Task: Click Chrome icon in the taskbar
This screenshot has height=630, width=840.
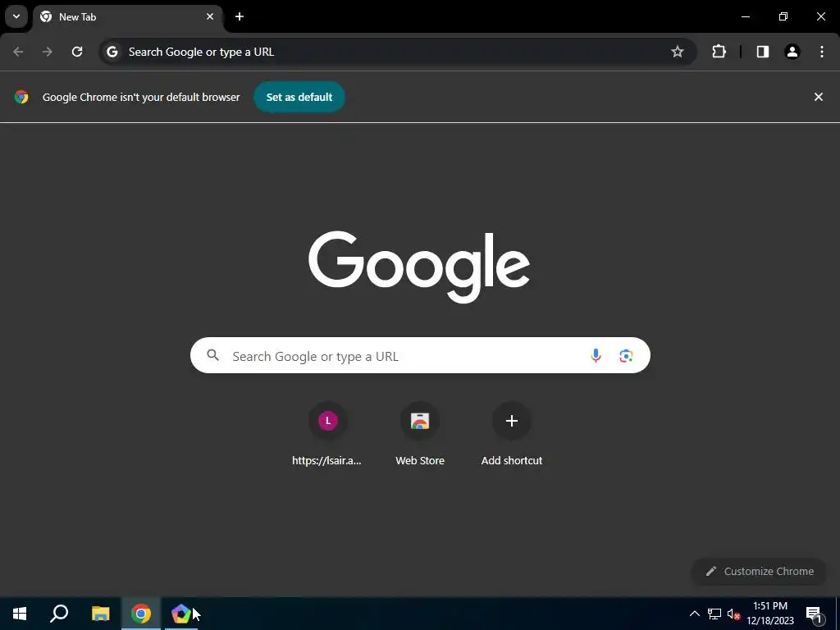Action: coord(141,614)
